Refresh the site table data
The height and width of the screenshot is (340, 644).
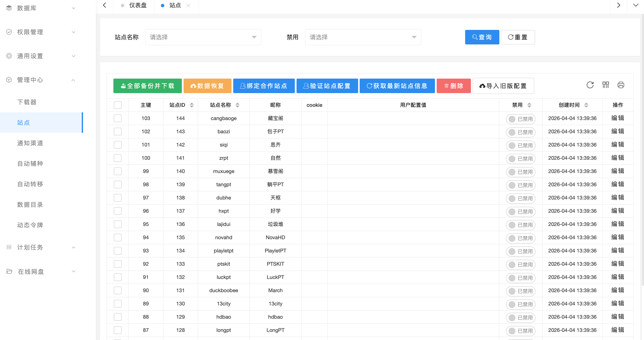[x=590, y=85]
